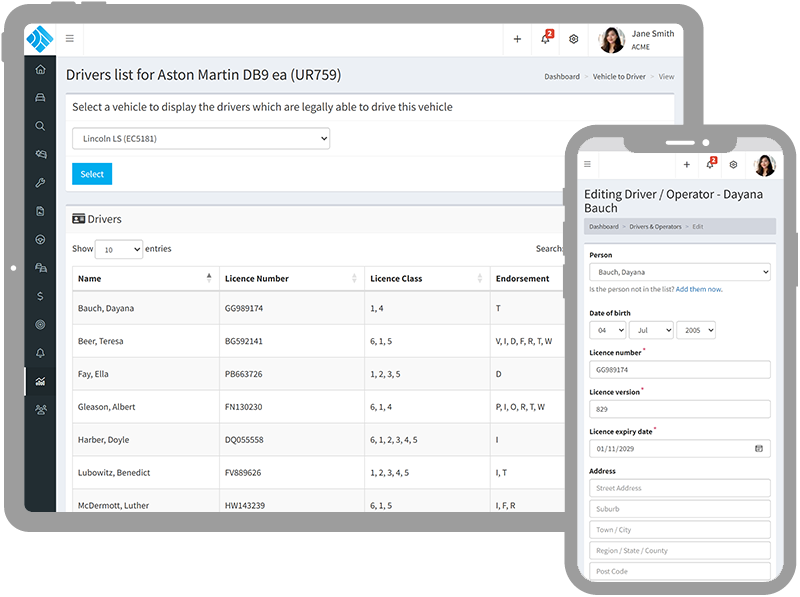
Task: Open the birth year dropdown showing 2005
Action: [x=696, y=330]
